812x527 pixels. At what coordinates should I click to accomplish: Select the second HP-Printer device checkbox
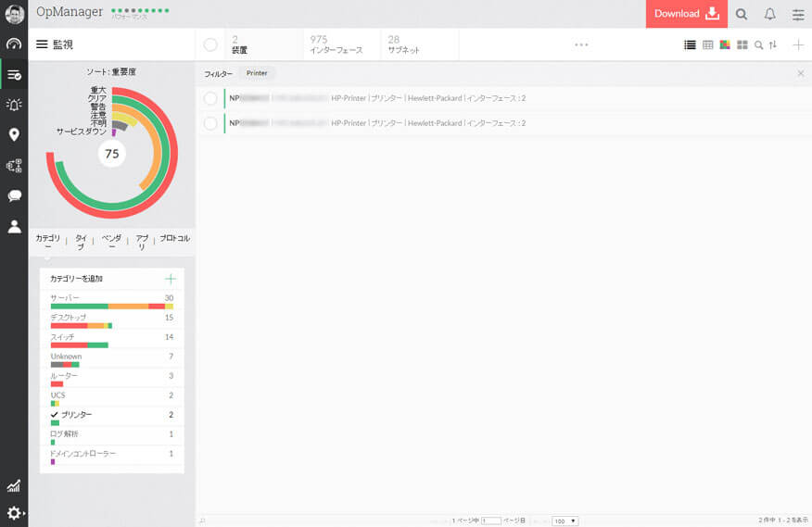(210, 123)
